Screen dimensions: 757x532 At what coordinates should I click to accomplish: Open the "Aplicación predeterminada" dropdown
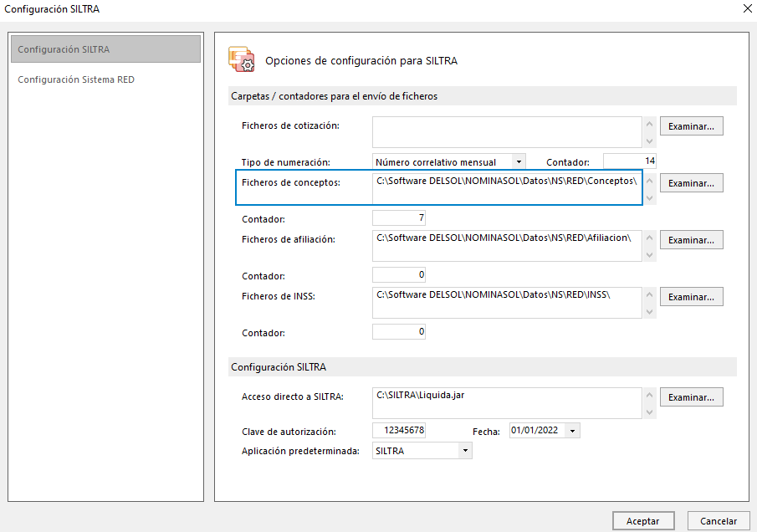coord(465,450)
